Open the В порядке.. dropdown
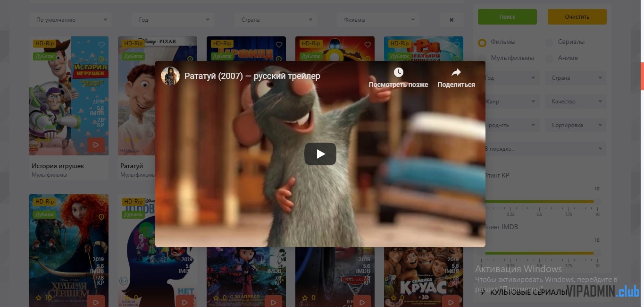 coord(546,149)
